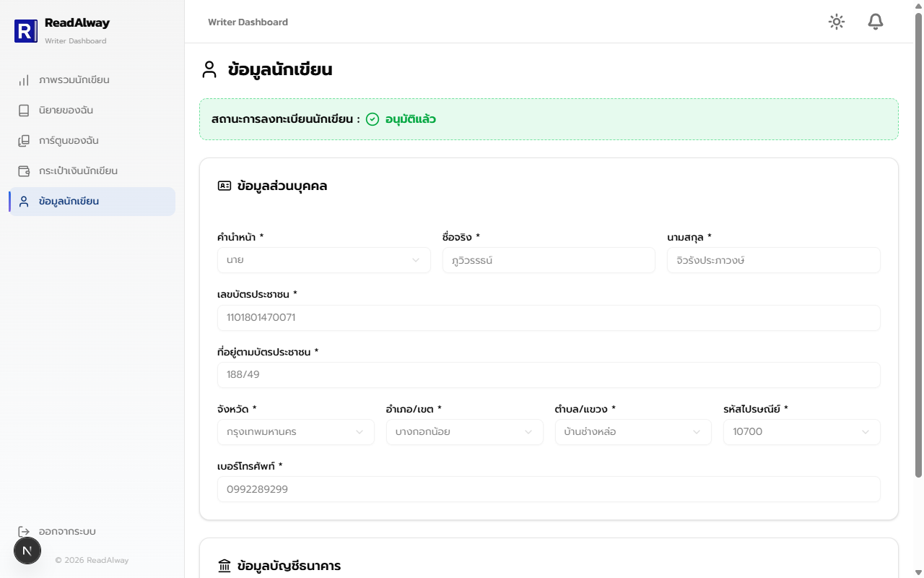Viewport: 924px width, 578px height.
Task: Click the book icon beside นิยายของฉัน
Action: click(24, 111)
